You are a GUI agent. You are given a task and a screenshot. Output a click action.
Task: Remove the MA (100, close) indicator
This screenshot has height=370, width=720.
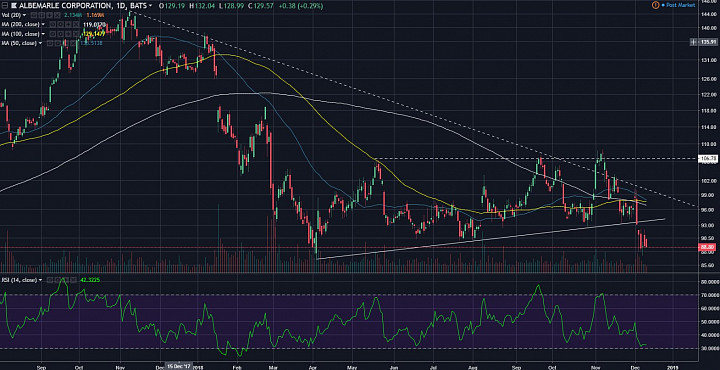click(76, 34)
